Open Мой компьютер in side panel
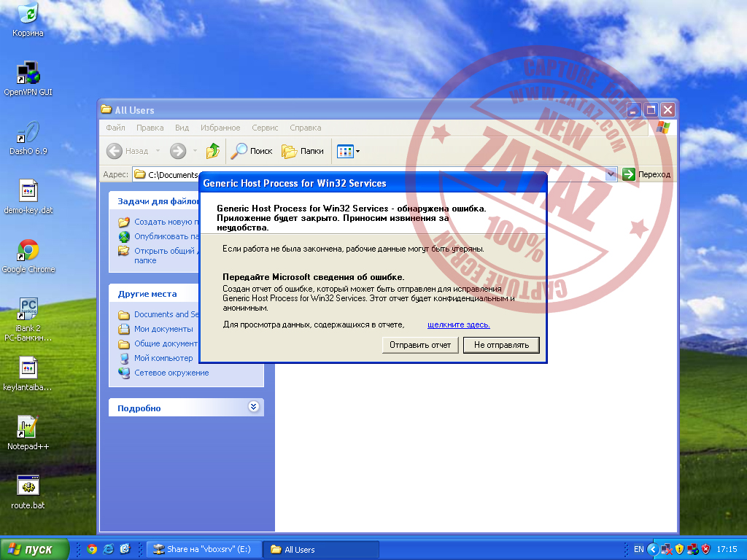 tap(156, 358)
